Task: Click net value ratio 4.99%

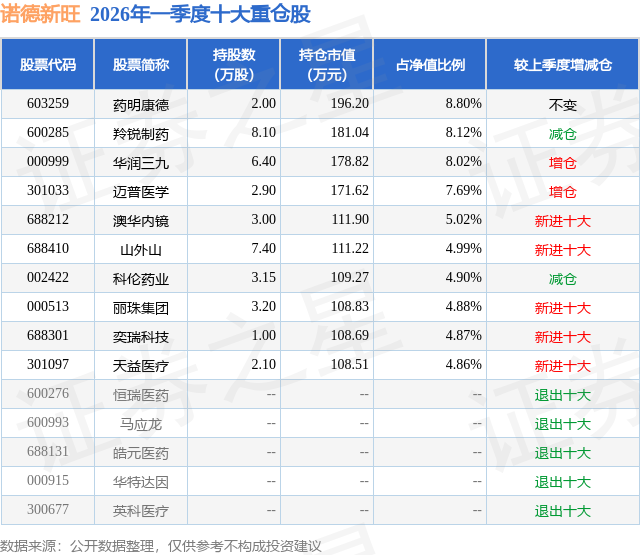Action: pyautogui.click(x=463, y=248)
